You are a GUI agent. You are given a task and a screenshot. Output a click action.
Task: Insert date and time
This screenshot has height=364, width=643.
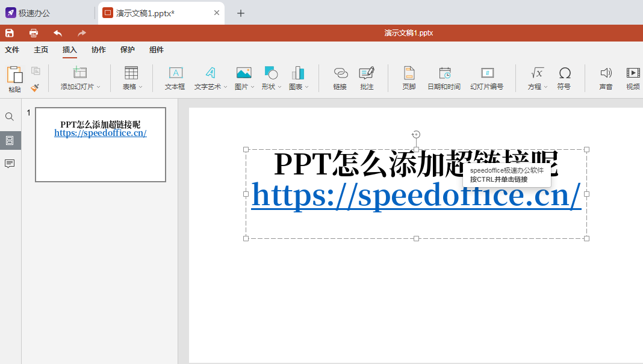click(x=444, y=78)
